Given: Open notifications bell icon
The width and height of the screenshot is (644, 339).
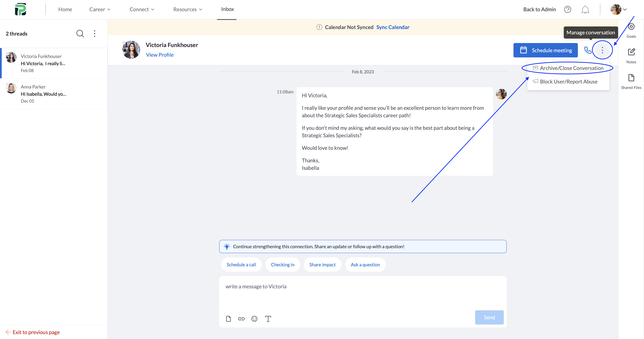Looking at the screenshot, I should [585, 10].
